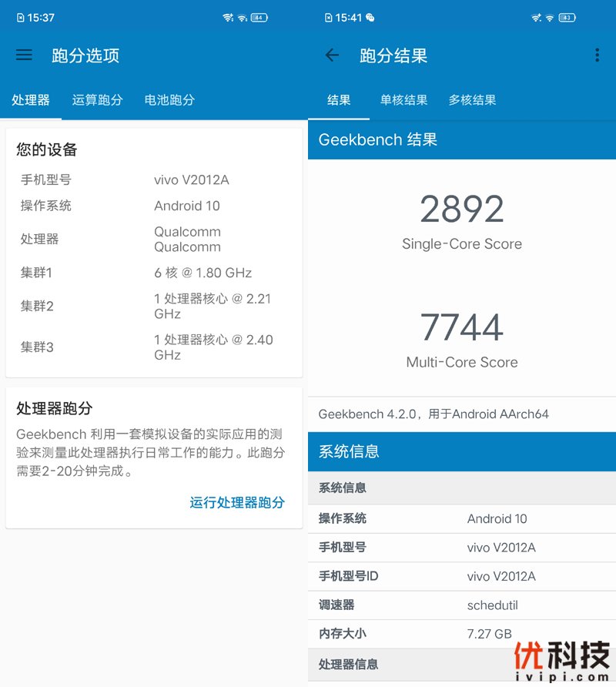Select the 内存大小 7.27 GB row
This screenshot has width=616, height=687.
(462, 634)
